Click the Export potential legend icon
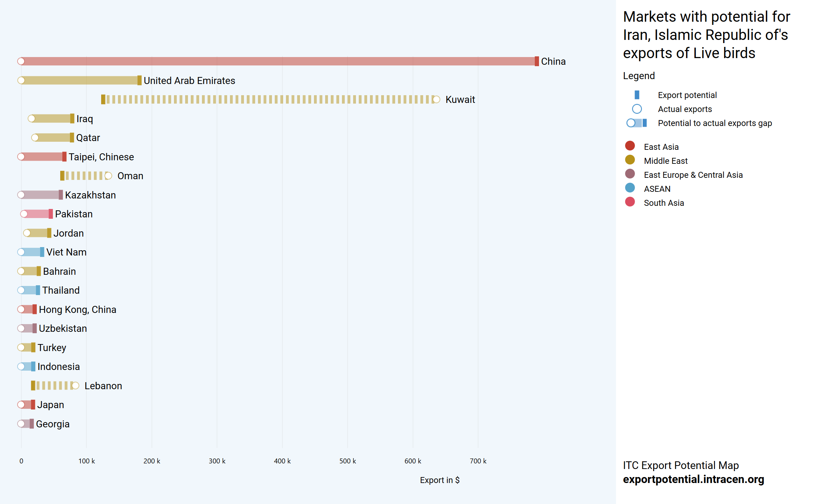 [637, 95]
